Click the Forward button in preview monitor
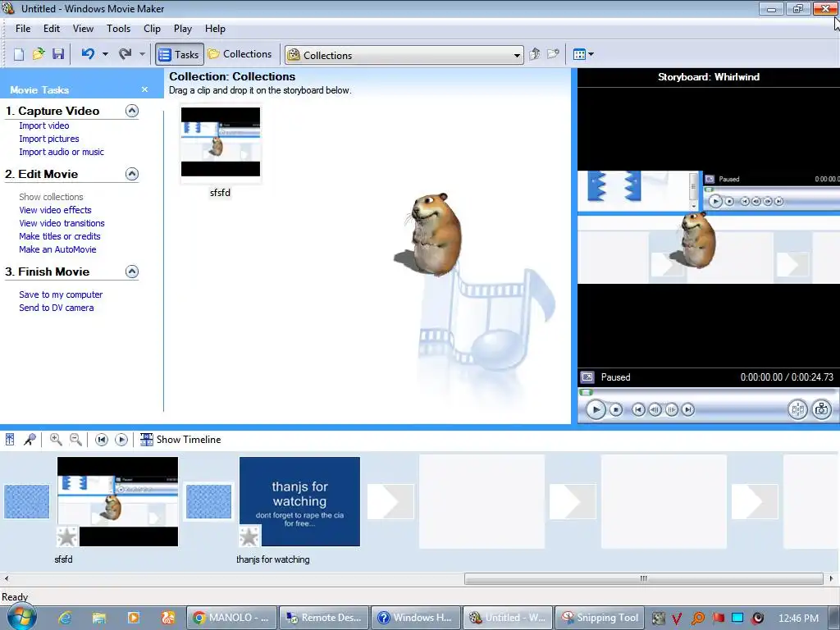The width and height of the screenshot is (840, 630). [688, 410]
